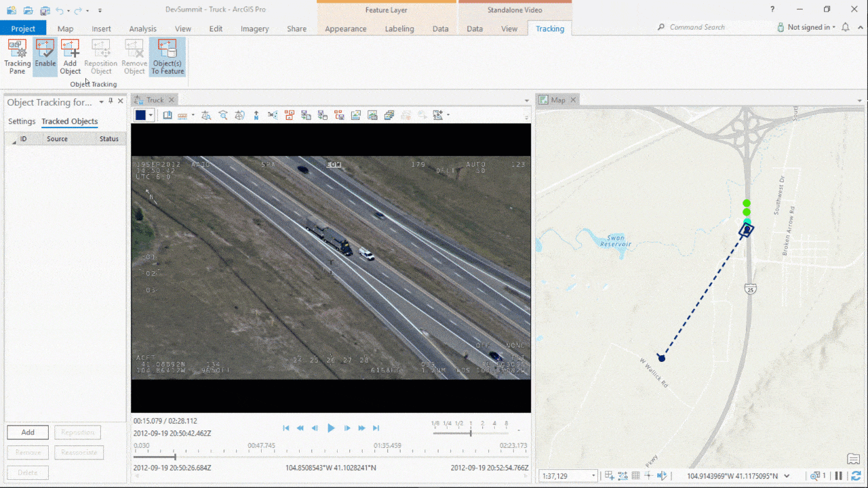This screenshot has width=868, height=488.
Task: Click Object(s) To Feature button
Action: point(167,57)
